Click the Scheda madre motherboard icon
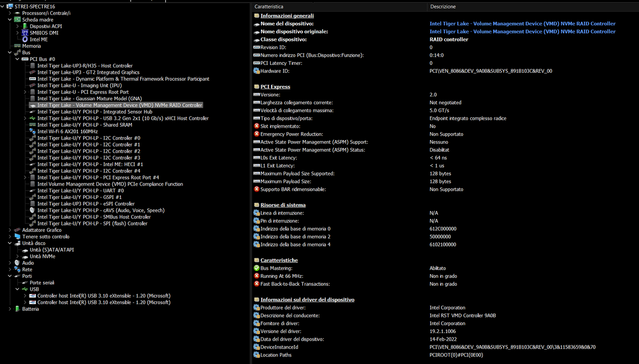The height and width of the screenshot is (364, 639). pyautogui.click(x=17, y=19)
